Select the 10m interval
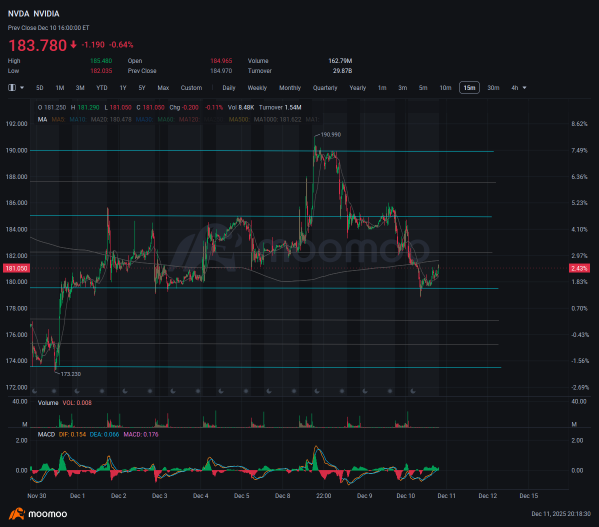The image size is (599, 527). [x=445, y=88]
